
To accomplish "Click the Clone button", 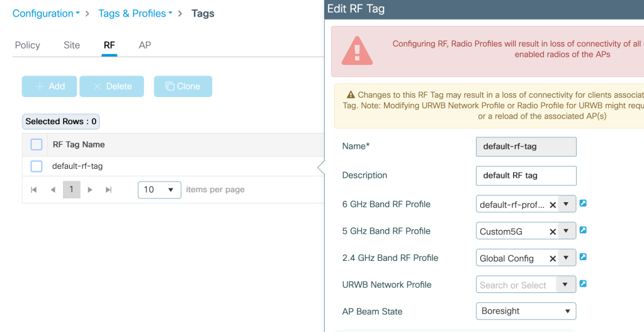I will tap(183, 86).
